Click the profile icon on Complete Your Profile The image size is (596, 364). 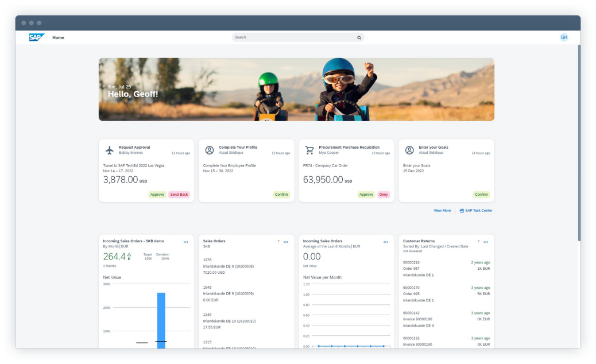tap(210, 150)
